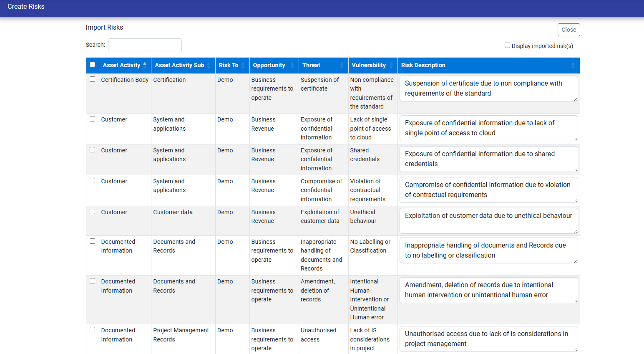Sort by Risk To column
The width and height of the screenshot is (644, 354).
point(243,66)
